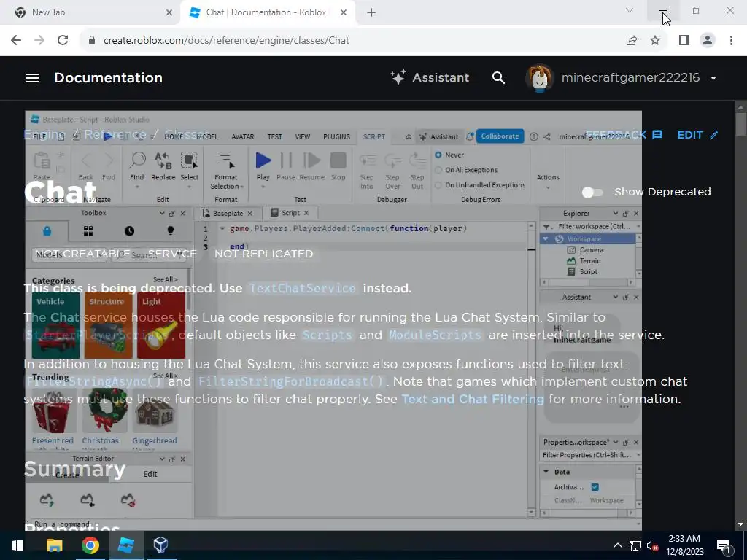Switch to the Baseplate document tab in Studio

[x=228, y=214]
